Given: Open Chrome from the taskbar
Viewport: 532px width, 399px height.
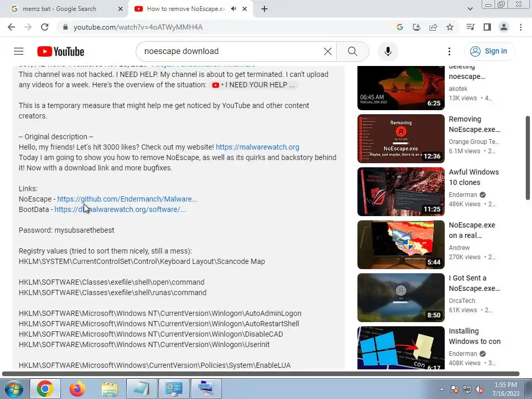Looking at the screenshot, I should [x=45, y=389].
